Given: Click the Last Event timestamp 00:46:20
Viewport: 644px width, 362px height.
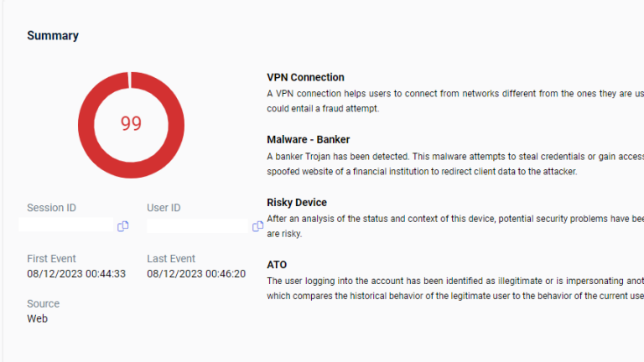Looking at the screenshot, I should point(196,274).
